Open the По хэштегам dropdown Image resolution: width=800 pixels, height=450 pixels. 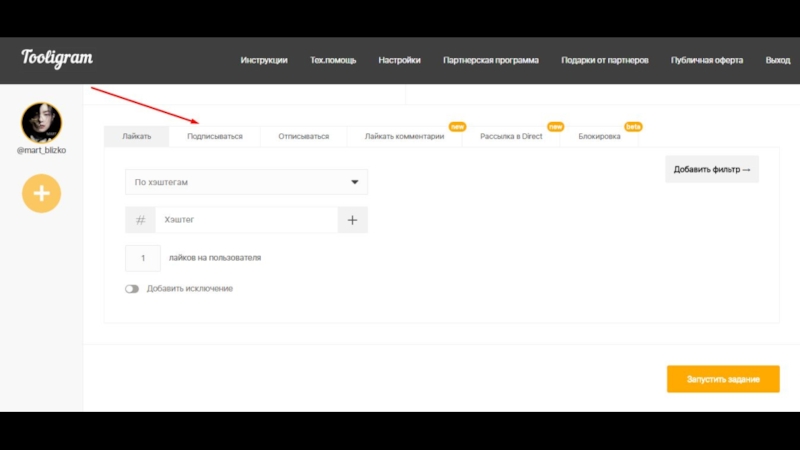pos(246,182)
